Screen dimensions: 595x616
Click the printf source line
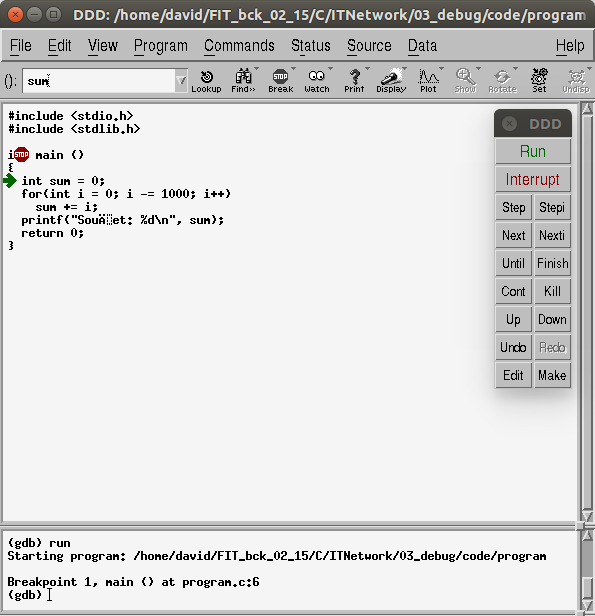tap(123, 220)
